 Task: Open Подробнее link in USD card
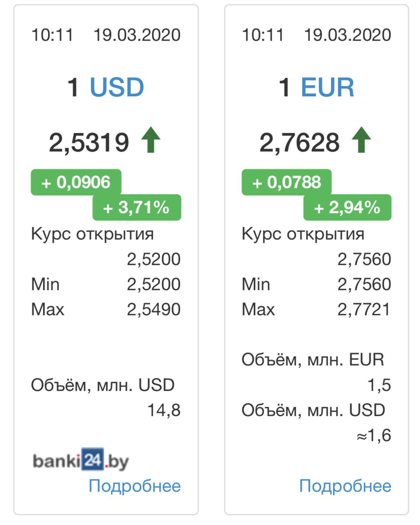135,486
